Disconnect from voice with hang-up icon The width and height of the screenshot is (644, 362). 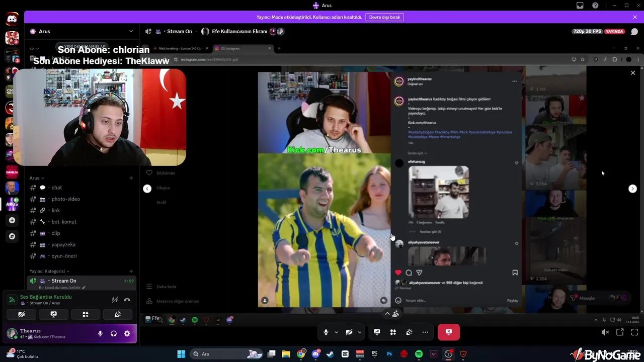127,300
